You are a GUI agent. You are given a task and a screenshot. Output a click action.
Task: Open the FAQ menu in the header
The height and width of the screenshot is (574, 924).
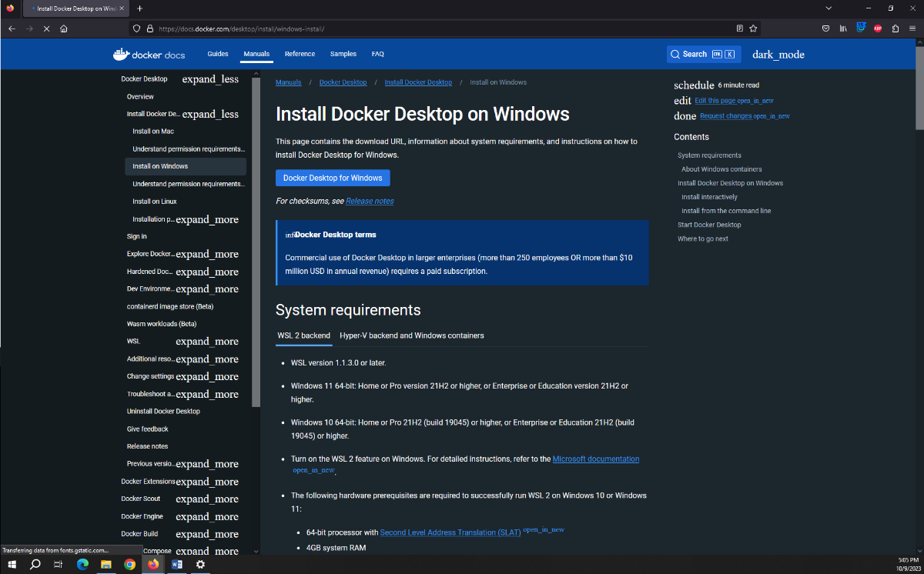377,54
